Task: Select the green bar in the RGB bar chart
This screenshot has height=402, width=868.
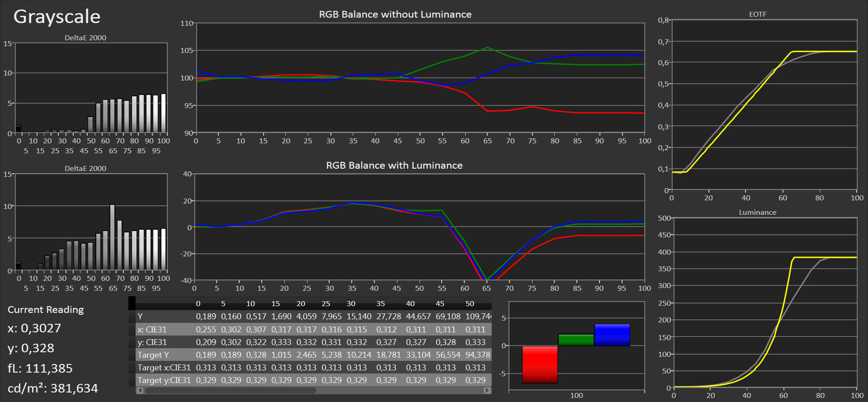Action: [576, 340]
